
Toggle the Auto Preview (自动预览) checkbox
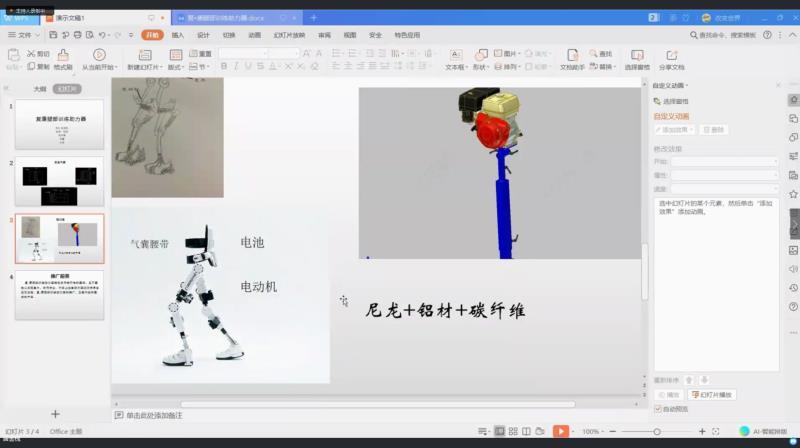pos(658,409)
